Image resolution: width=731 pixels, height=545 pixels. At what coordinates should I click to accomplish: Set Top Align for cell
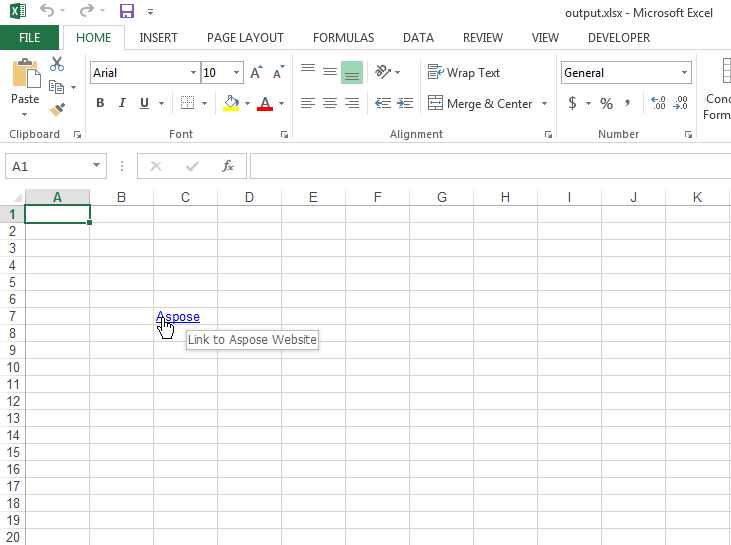[308, 69]
